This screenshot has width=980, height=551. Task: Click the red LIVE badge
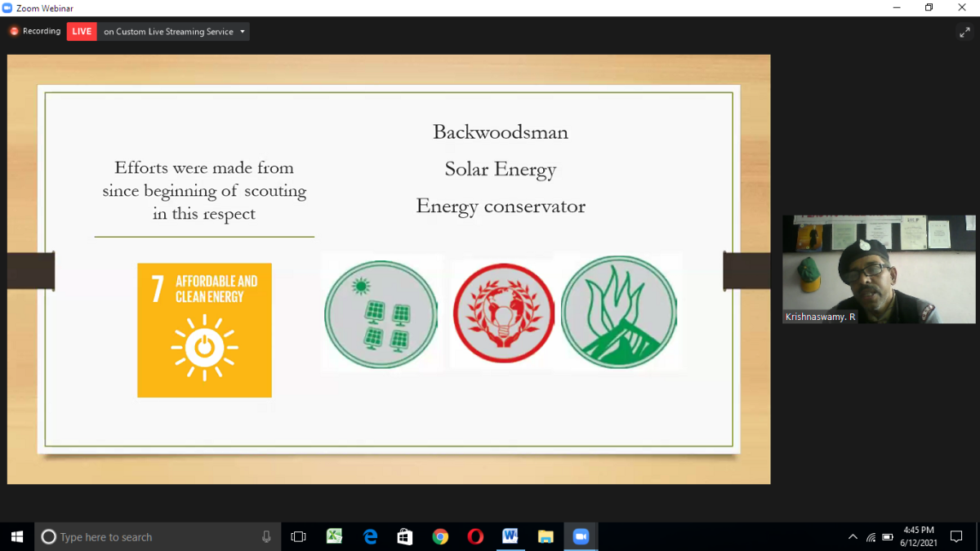point(82,32)
